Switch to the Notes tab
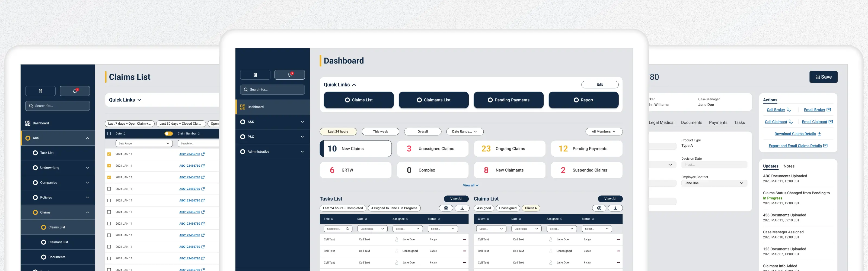Image resolution: width=868 pixels, height=271 pixels. [789, 166]
